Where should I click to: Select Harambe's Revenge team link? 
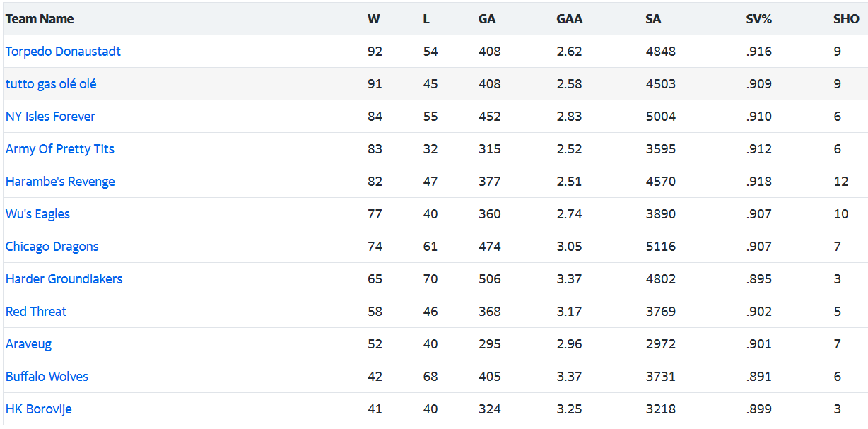60,182
